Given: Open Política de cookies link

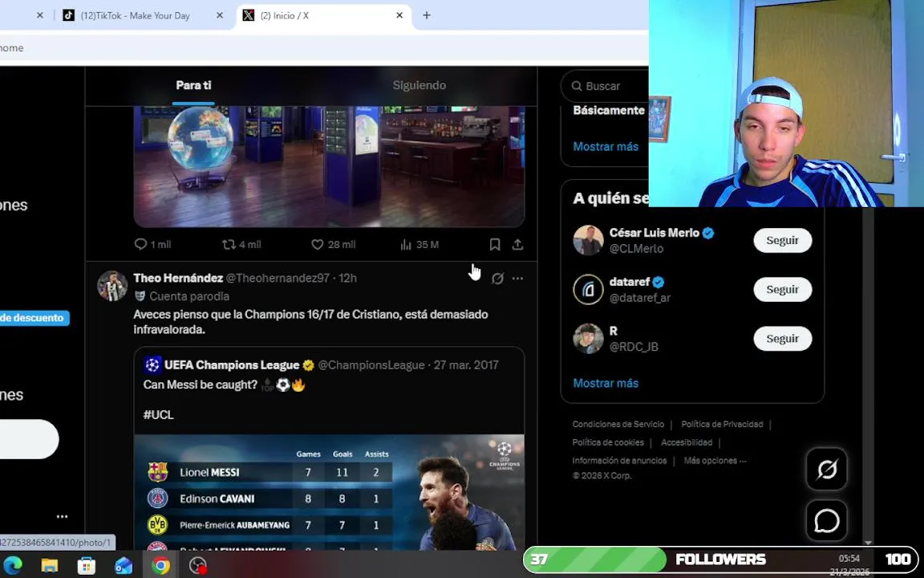Looking at the screenshot, I should pyautogui.click(x=607, y=442).
